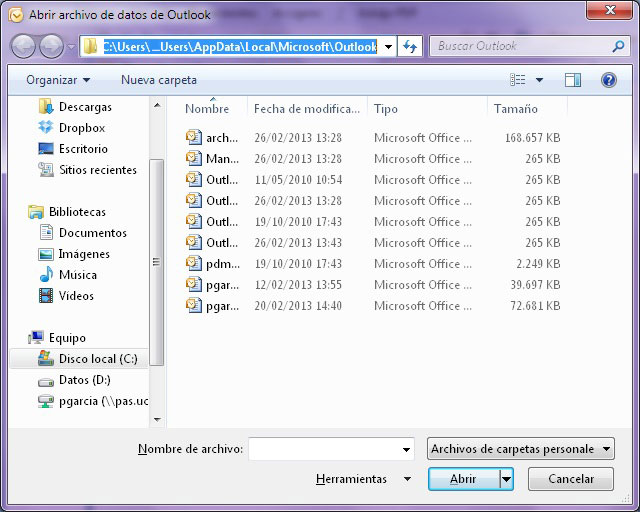Click the Datos (D:) drive icon
The image size is (641, 513).
(46, 382)
